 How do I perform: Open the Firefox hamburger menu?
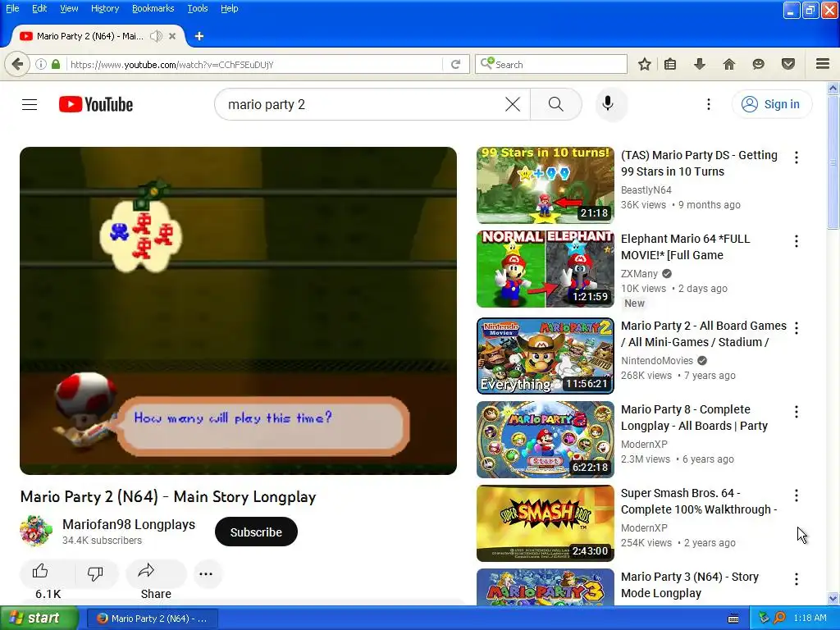click(x=823, y=64)
